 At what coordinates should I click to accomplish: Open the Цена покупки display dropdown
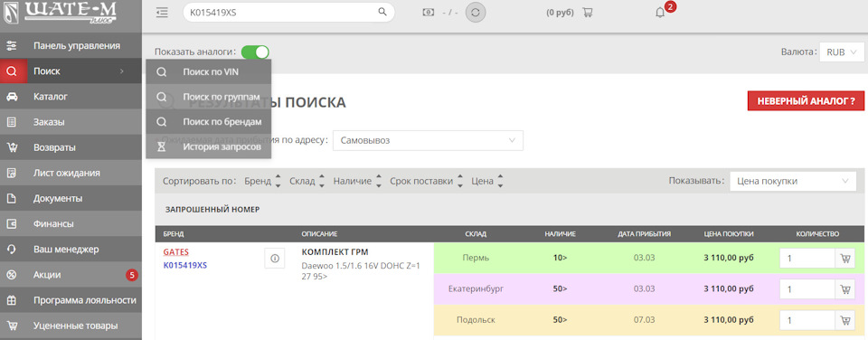pos(793,181)
